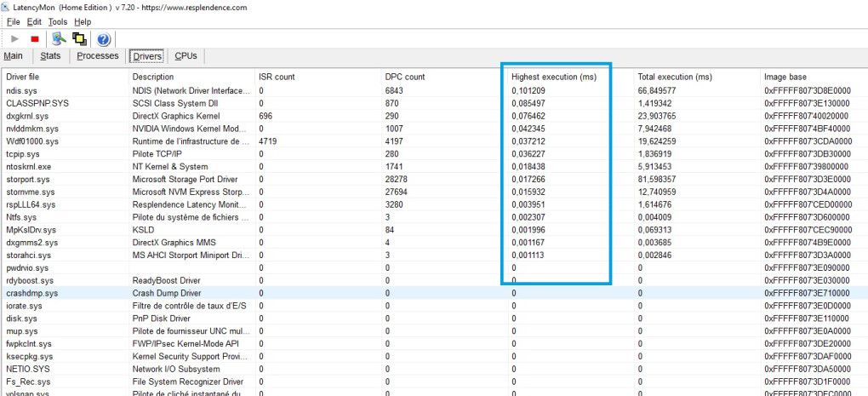The image size is (868, 396).
Task: Open the Tools menu
Action: (58, 21)
